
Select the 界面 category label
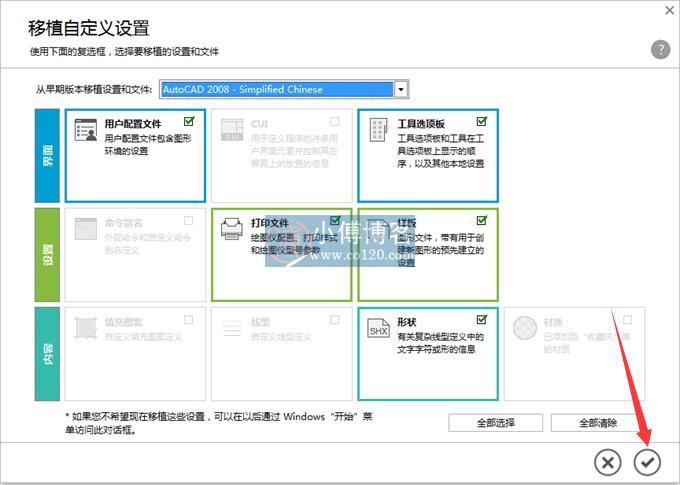[47, 156]
